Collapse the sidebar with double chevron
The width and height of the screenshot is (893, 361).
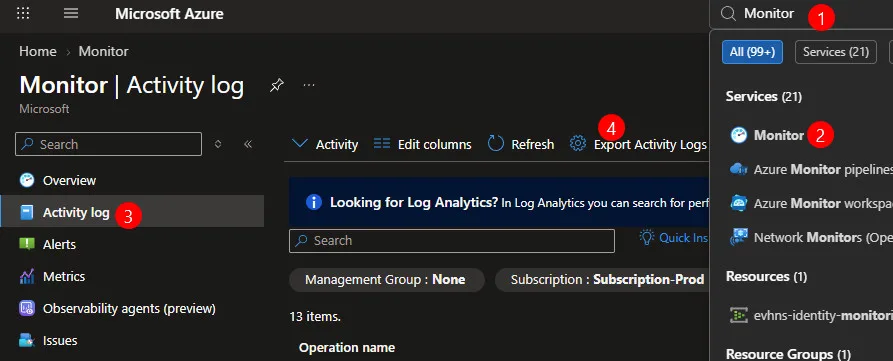248,144
